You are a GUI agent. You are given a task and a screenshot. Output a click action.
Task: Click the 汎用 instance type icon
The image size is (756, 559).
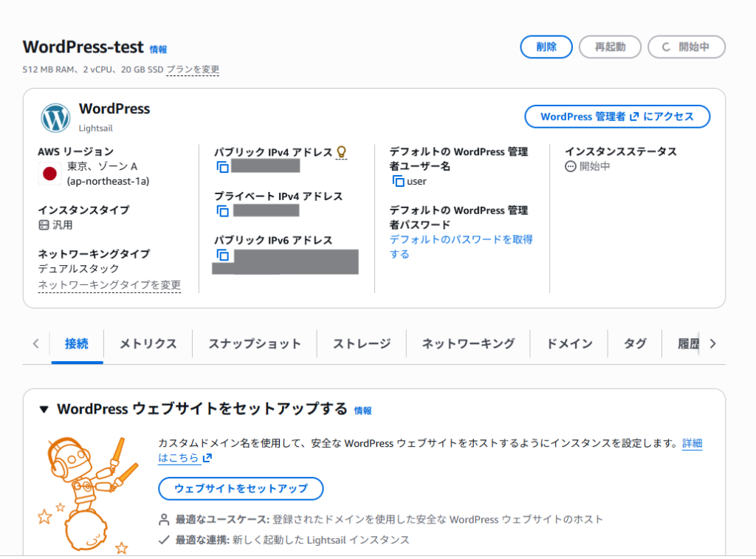coord(44,224)
